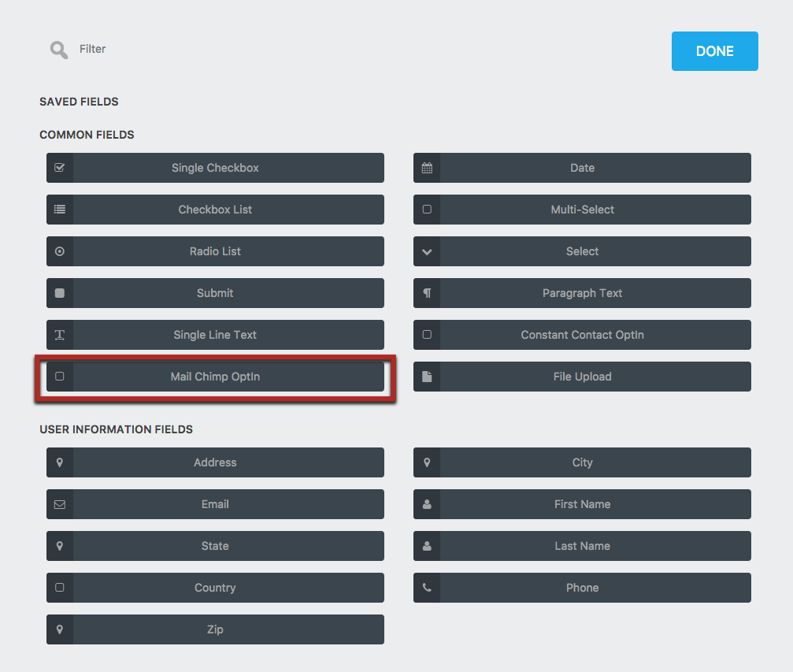Click the magnifying glass search icon

point(58,50)
